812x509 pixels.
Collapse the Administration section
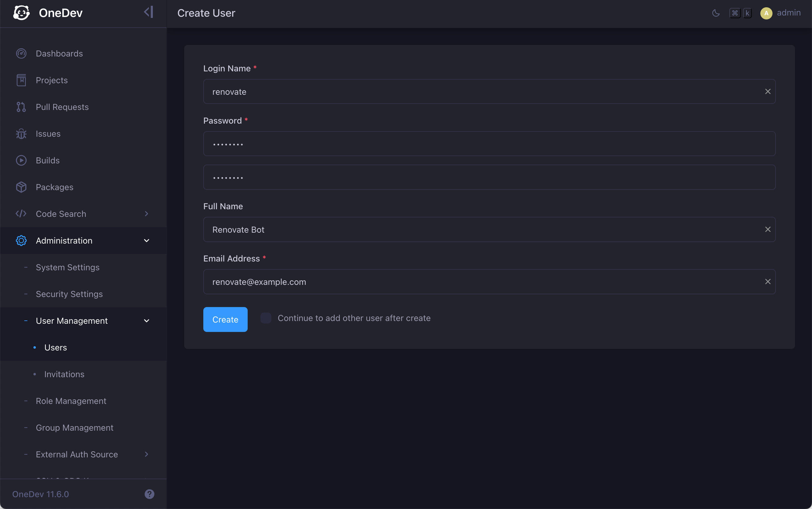coord(146,240)
